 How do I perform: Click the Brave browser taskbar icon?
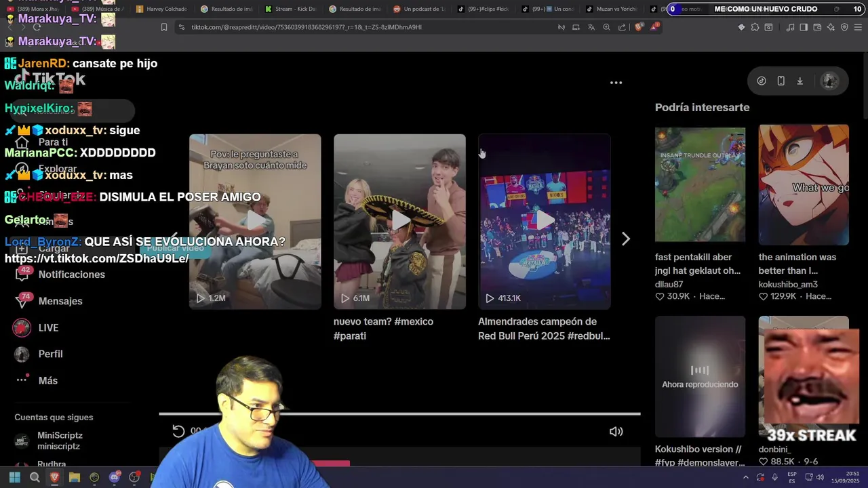click(x=54, y=477)
